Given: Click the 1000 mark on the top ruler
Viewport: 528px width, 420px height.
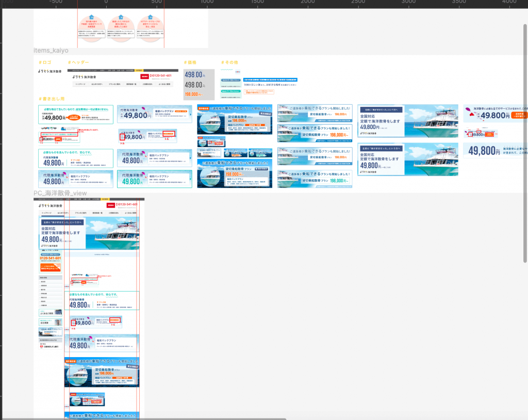Looking at the screenshot, I should pyautogui.click(x=206, y=3).
